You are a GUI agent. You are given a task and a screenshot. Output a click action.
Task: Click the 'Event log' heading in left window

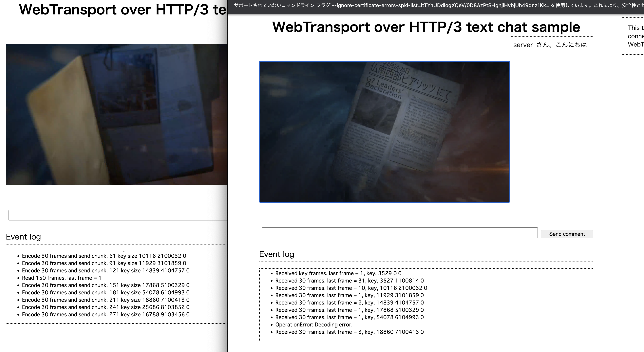tap(23, 237)
